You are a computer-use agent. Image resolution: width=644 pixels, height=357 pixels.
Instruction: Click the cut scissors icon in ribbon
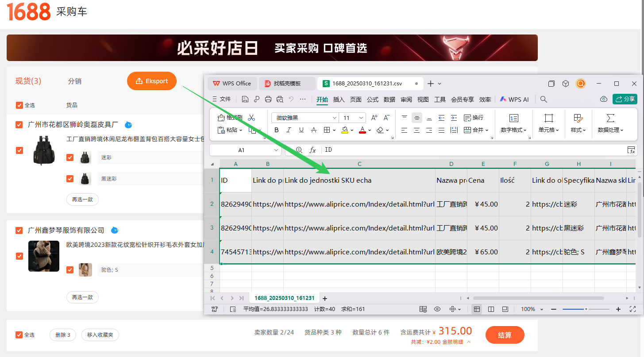click(251, 118)
